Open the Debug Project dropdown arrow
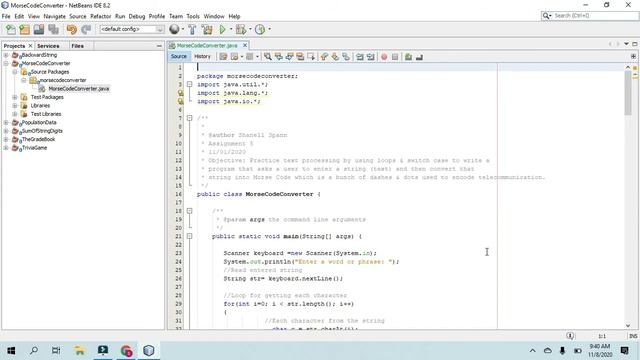The width and height of the screenshot is (640, 360). pyautogui.click(x=250, y=29)
